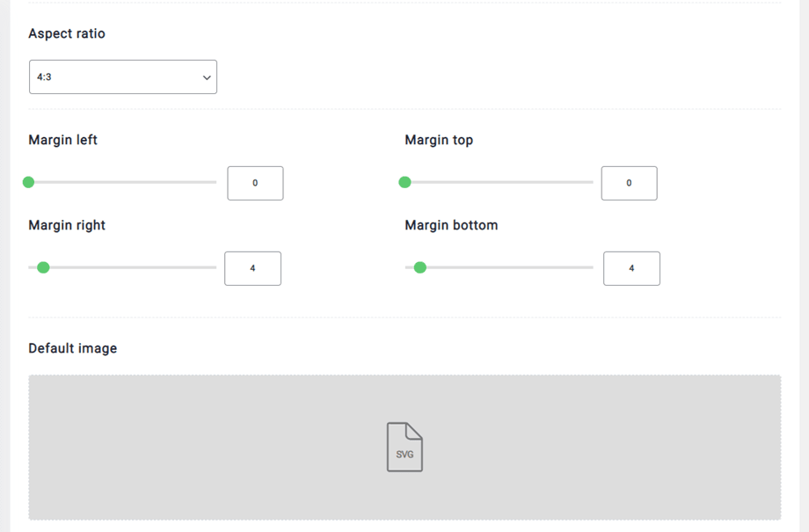
Task: Click the far end of the Margin bottom track
Action: click(589, 267)
